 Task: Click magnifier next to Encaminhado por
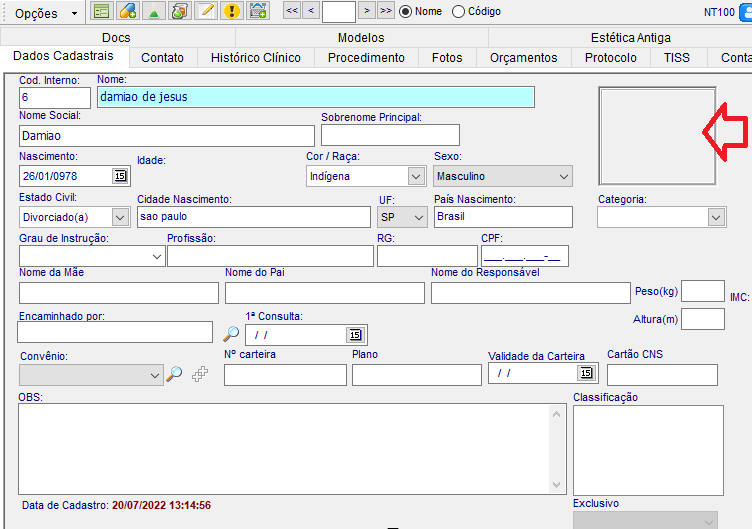coord(231,333)
